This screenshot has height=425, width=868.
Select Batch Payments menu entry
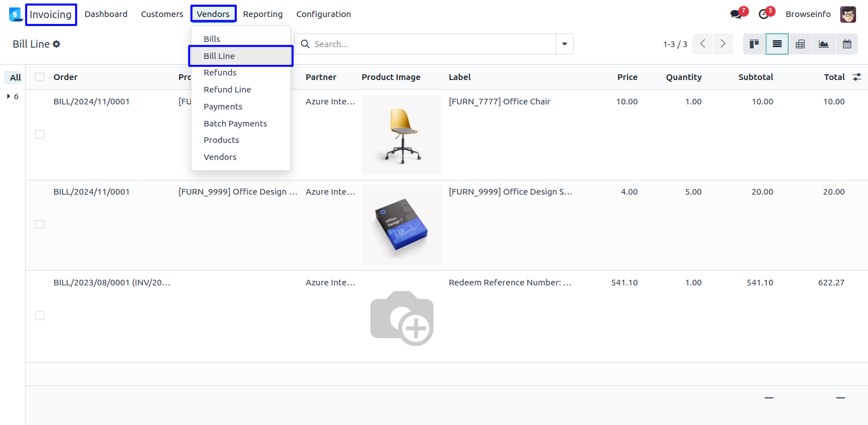(241, 124)
